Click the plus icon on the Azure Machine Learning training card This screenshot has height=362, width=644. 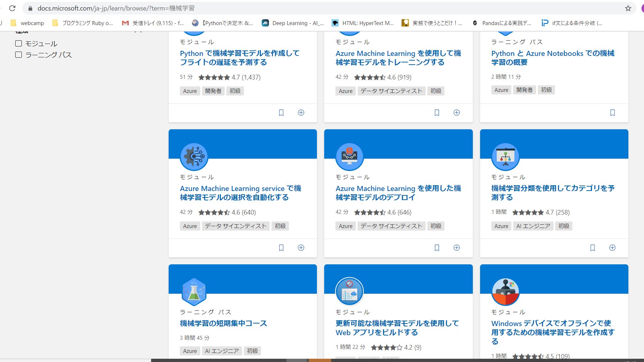456,113
